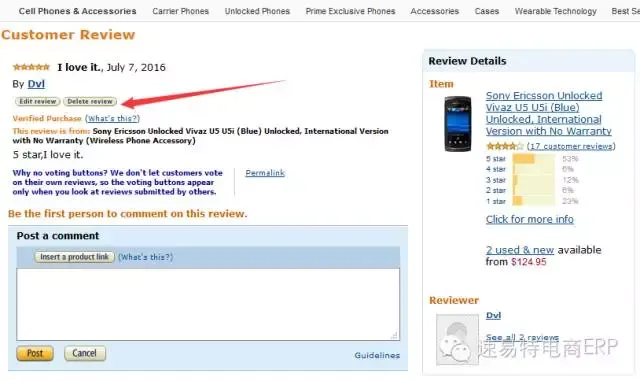Select the 1 star rating bar
Viewport: 640px width, 381px height.
(533, 201)
